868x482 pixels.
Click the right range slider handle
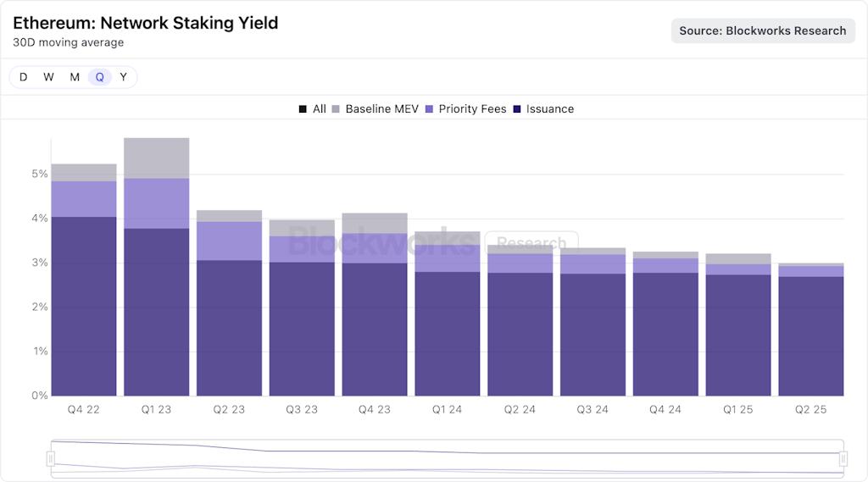pos(843,458)
